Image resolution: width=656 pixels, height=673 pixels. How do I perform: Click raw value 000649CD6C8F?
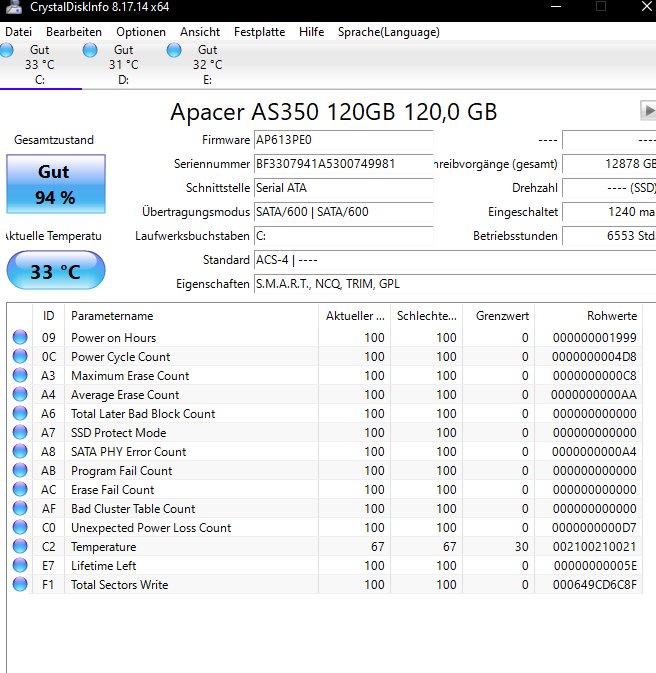(x=595, y=585)
